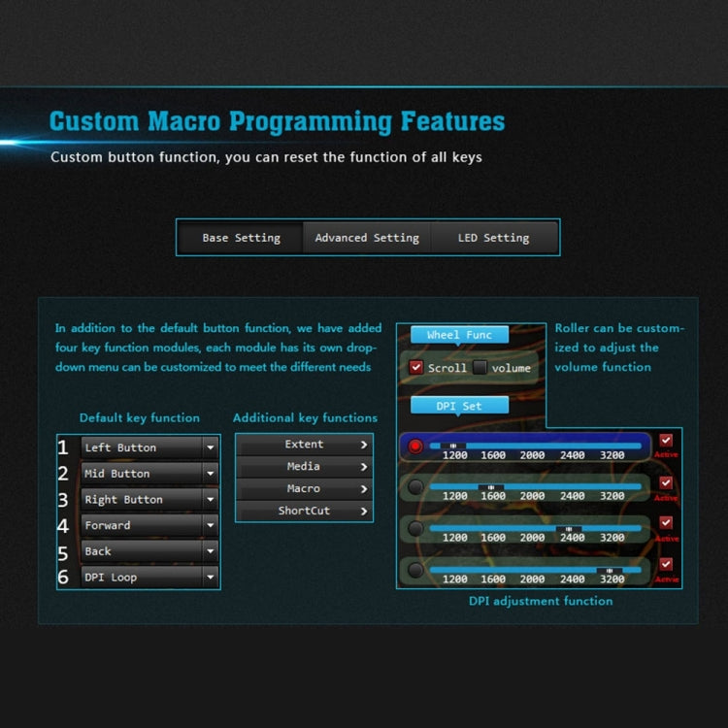Viewport: 728px width, 728px height.
Task: Check the volume wheel function checkbox
Action: (480, 368)
